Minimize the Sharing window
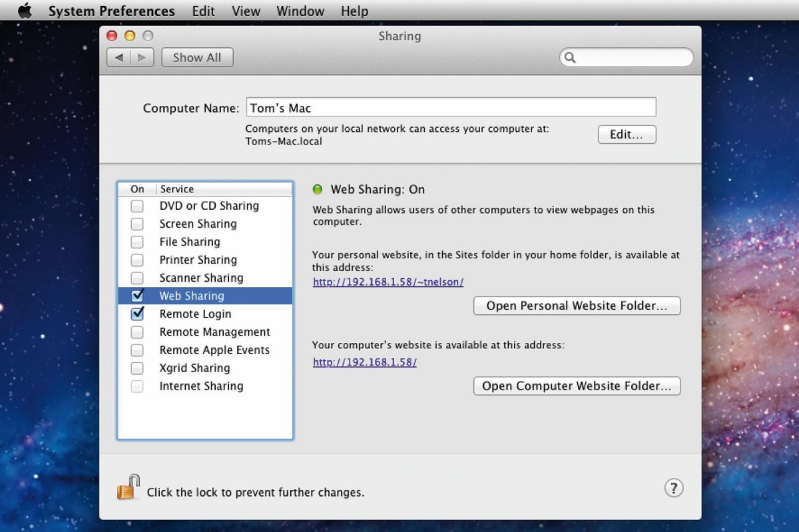The width and height of the screenshot is (799, 532). [x=130, y=36]
